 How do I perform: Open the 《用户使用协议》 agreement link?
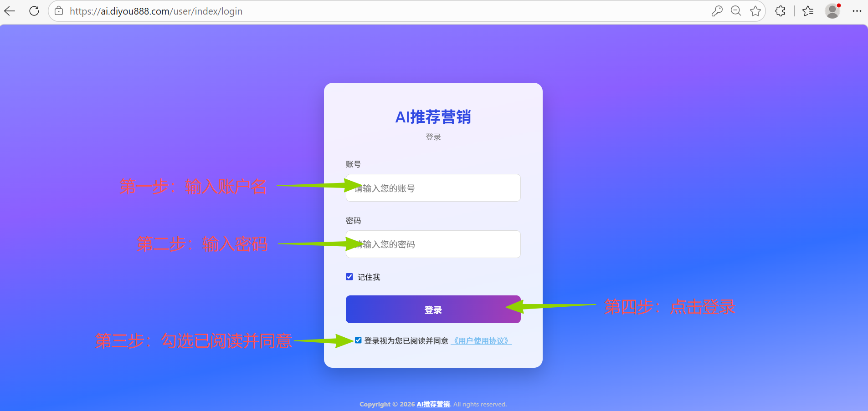coord(481,340)
